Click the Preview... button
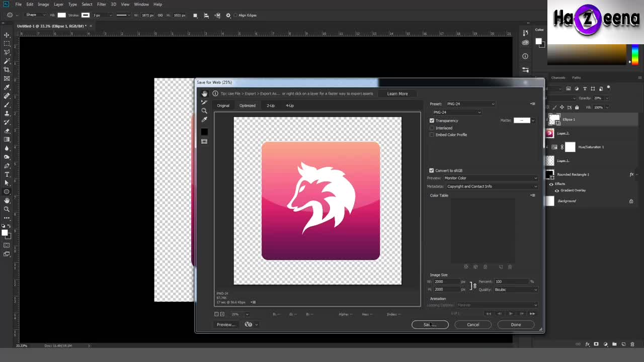The image size is (644, 362). (x=226, y=325)
